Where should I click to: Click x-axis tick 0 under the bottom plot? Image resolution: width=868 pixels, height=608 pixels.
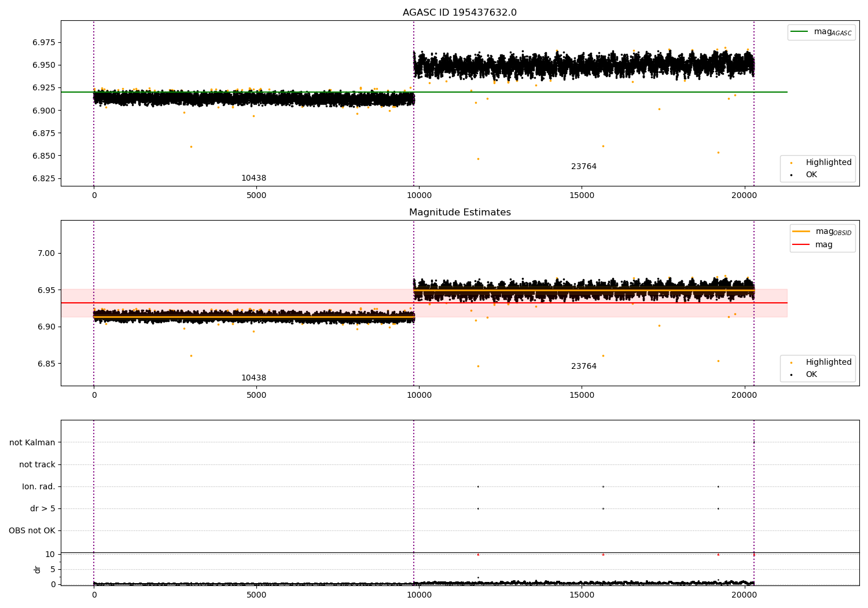pyautogui.click(x=94, y=595)
